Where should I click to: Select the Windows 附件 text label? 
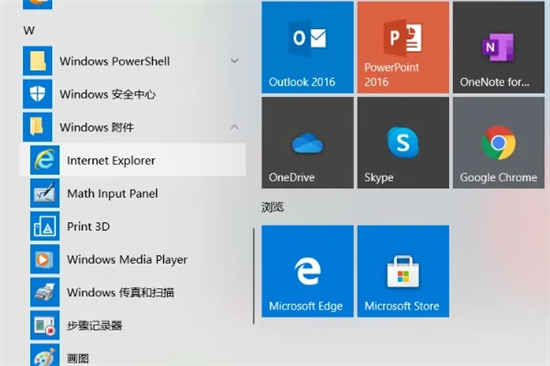pos(96,127)
